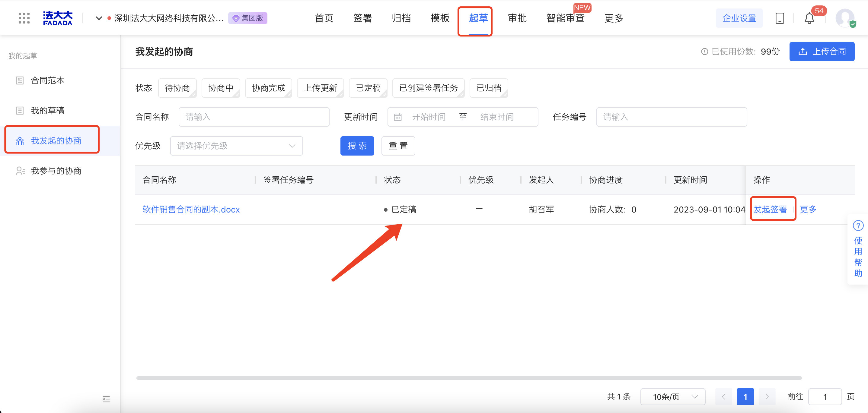Open 我的草稿 in the sidebar
The image size is (868, 413).
[x=47, y=110]
